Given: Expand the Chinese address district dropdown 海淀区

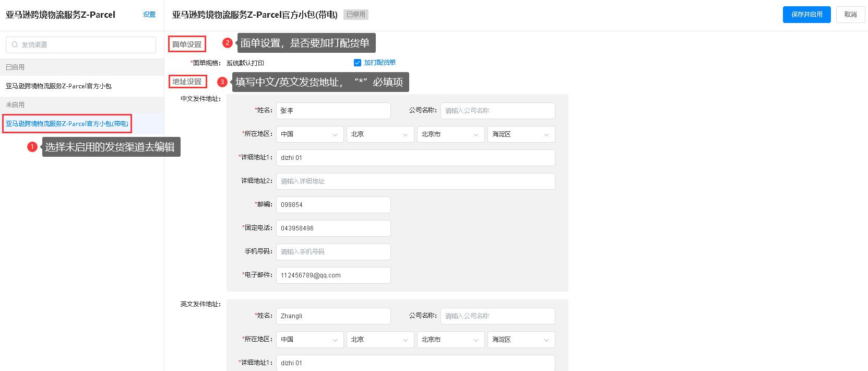Looking at the screenshot, I should 520,134.
